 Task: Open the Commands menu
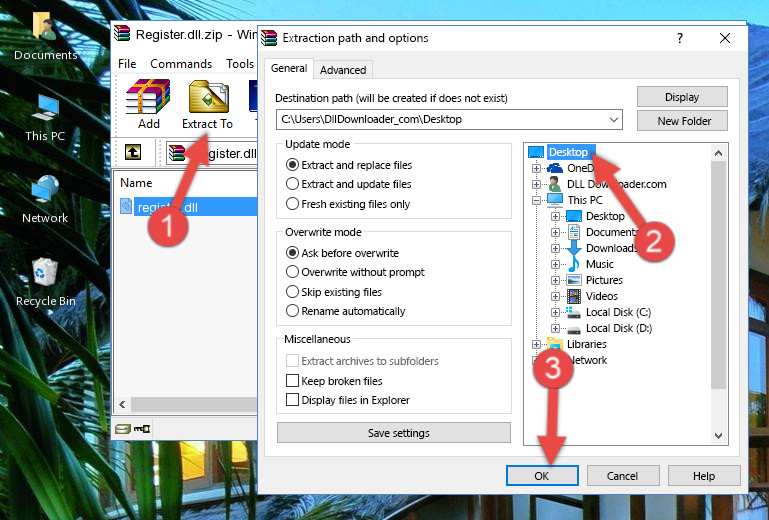coord(181,64)
